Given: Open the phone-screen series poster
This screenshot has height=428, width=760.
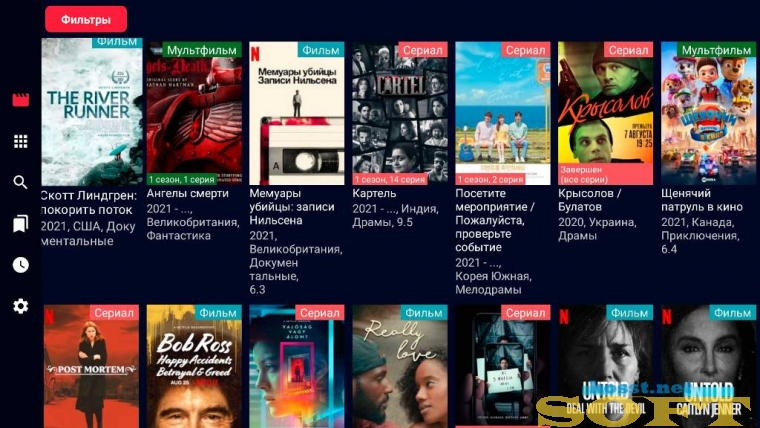Looking at the screenshot, I should point(503,366).
